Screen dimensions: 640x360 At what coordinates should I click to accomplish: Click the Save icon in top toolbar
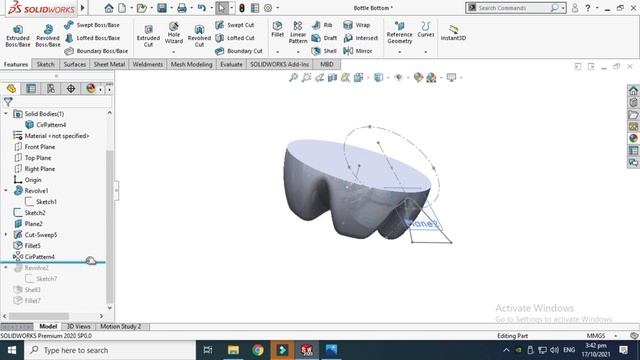162,8
